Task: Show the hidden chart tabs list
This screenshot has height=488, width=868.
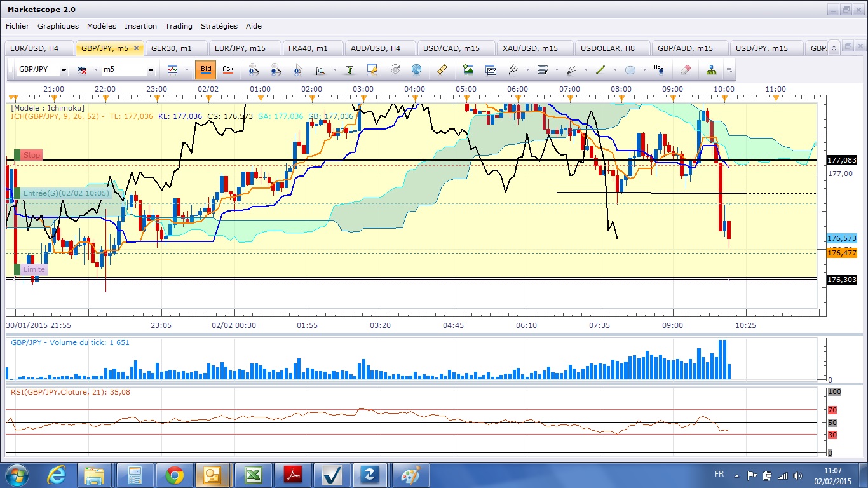Action: (x=834, y=47)
